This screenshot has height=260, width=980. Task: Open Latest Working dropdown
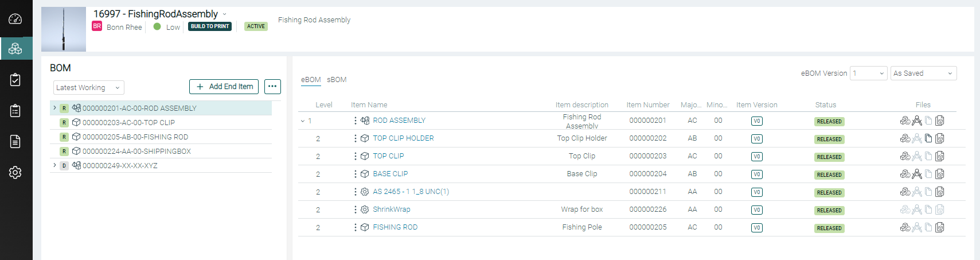(89, 88)
